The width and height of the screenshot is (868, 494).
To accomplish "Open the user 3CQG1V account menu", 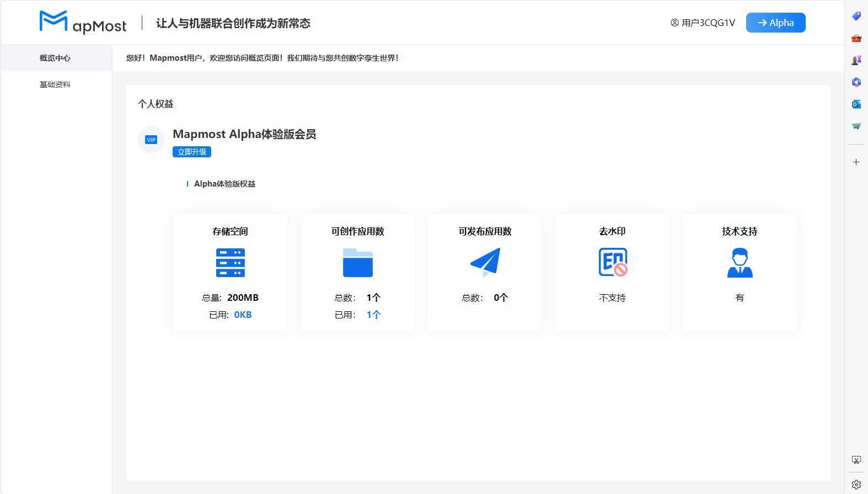I will coord(703,23).
